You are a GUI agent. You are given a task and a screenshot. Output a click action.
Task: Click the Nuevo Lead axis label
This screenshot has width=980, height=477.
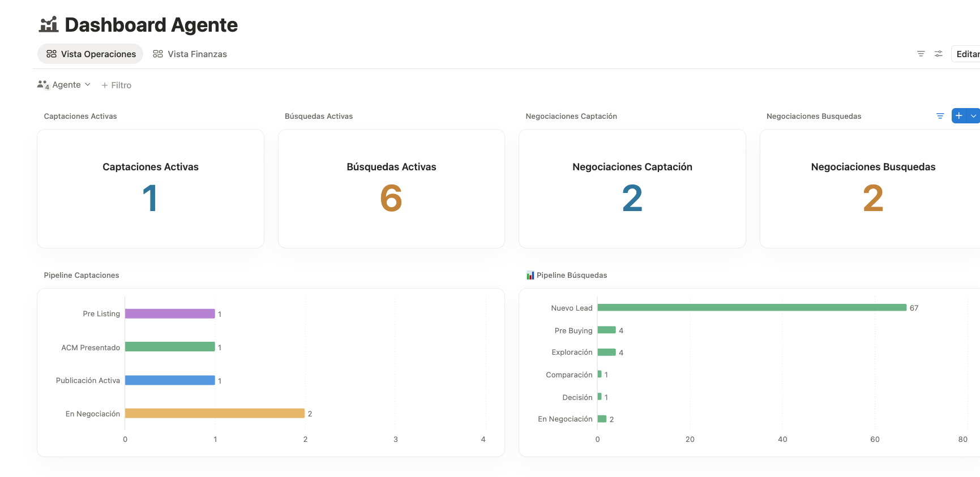tap(572, 308)
